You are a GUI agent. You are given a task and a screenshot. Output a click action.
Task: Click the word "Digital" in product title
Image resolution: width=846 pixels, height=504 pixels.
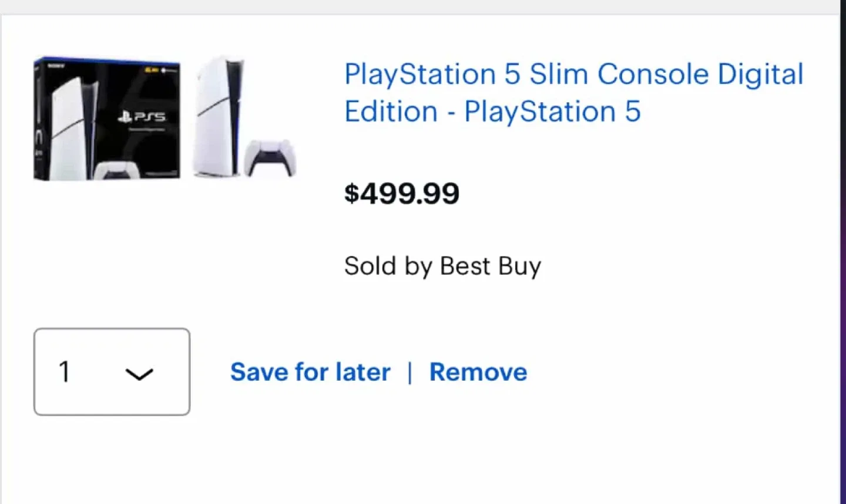pos(760,75)
